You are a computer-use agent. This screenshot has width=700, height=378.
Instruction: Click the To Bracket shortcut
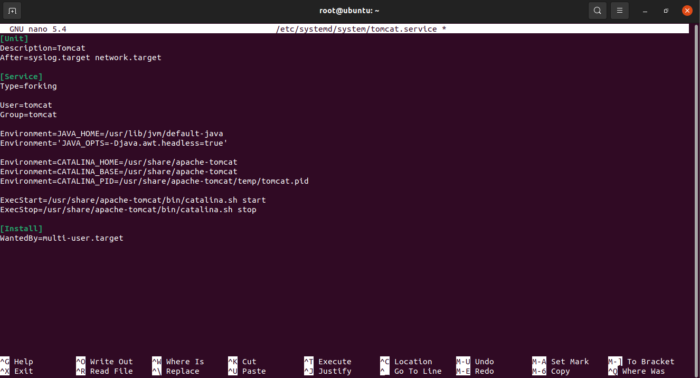coord(642,361)
